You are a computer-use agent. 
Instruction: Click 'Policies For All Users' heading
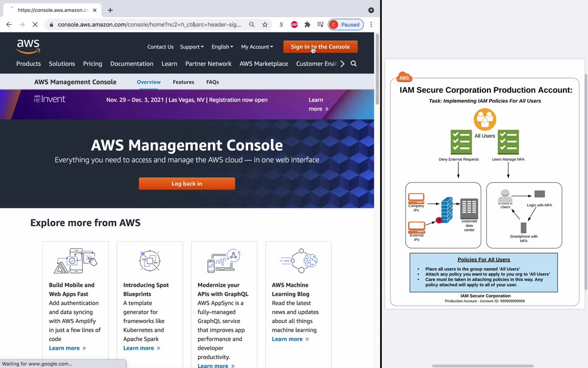click(483, 260)
